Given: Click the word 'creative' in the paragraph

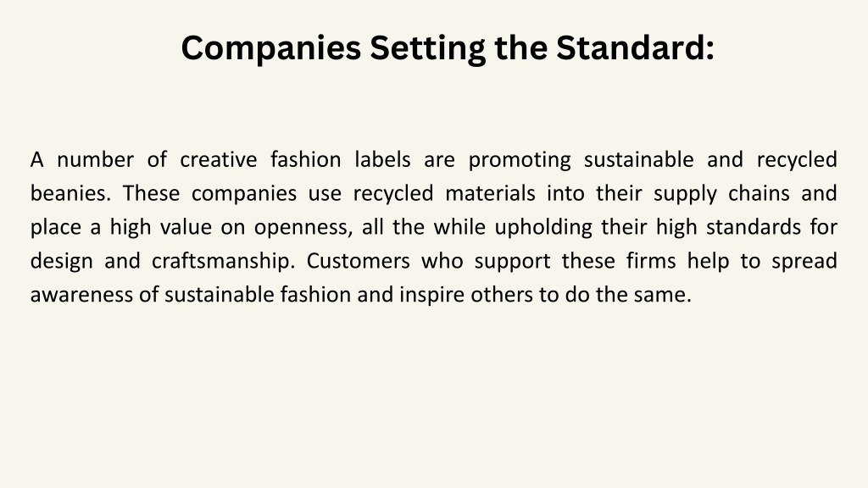Looking at the screenshot, I should 218,160.
